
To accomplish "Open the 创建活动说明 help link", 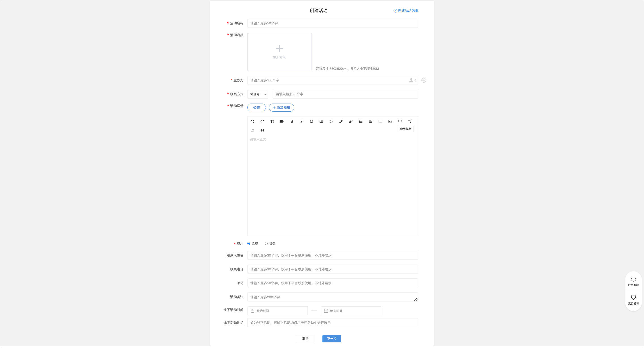I will [406, 11].
